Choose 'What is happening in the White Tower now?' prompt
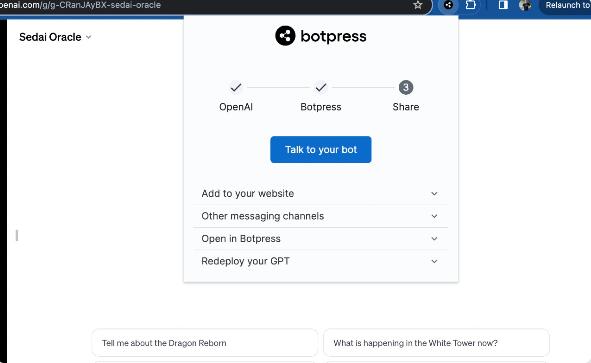 click(436, 343)
